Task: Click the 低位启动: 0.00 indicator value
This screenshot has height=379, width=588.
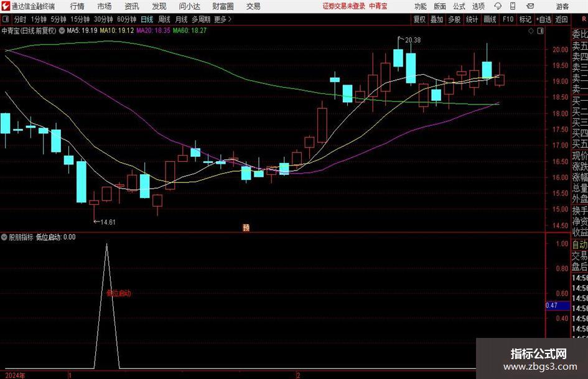Action: (55, 237)
